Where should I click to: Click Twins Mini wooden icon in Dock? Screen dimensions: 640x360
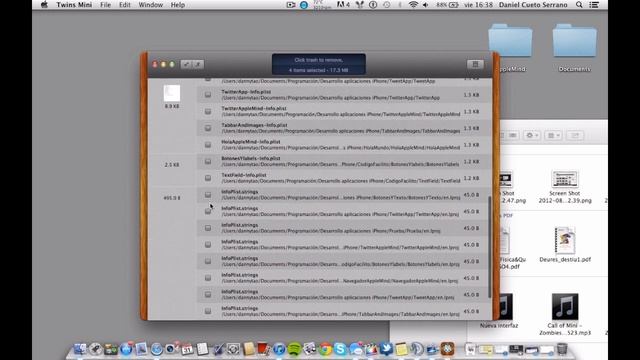(x=448, y=349)
